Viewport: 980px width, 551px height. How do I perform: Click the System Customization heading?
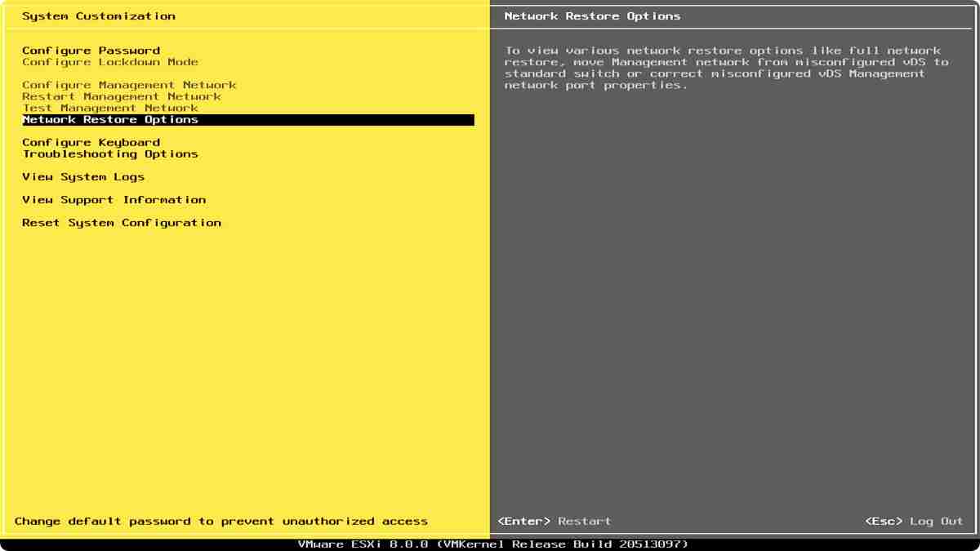[98, 16]
